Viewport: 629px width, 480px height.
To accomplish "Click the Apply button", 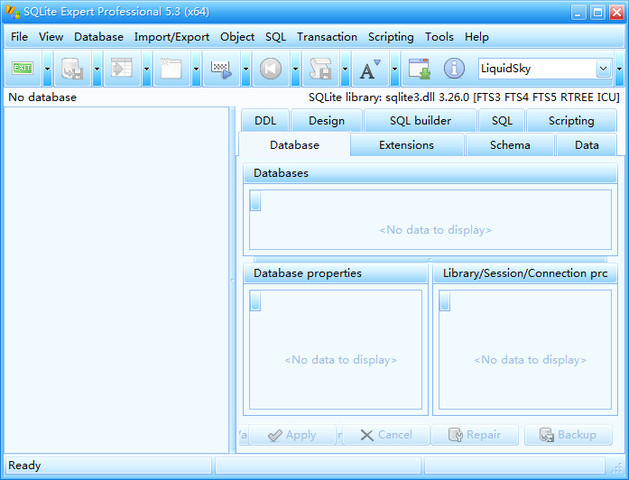I will click(292, 435).
